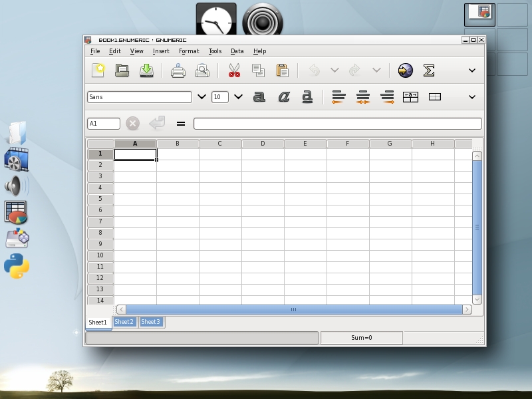This screenshot has height=399, width=532.
Task: Toggle italic text formatting
Action: click(283, 97)
